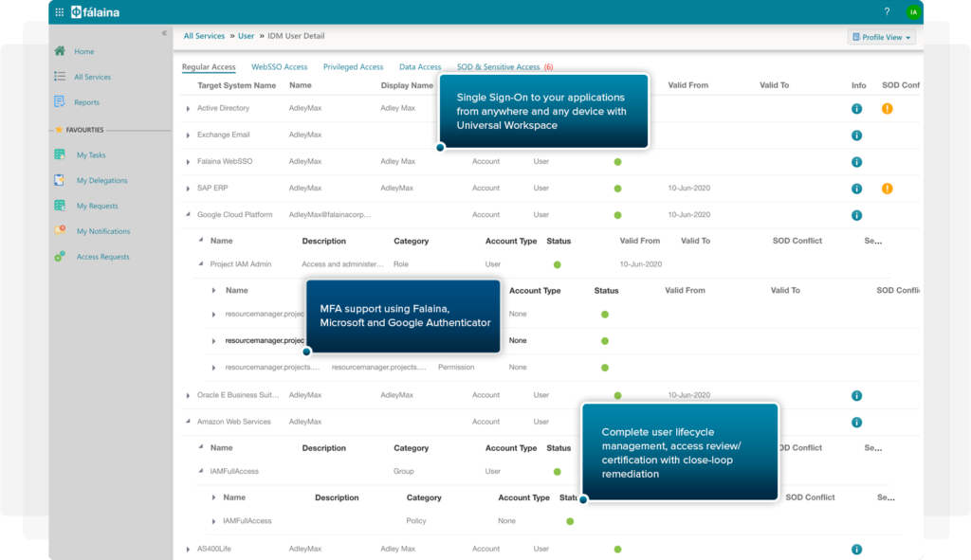Screen dimensions: 971x560
Task: Sort by Valid To column header
Action: point(774,85)
